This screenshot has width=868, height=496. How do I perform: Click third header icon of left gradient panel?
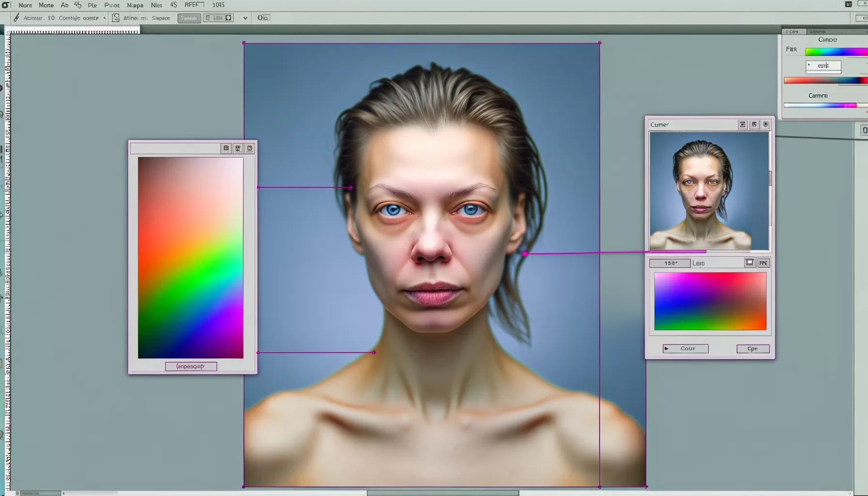(249, 148)
